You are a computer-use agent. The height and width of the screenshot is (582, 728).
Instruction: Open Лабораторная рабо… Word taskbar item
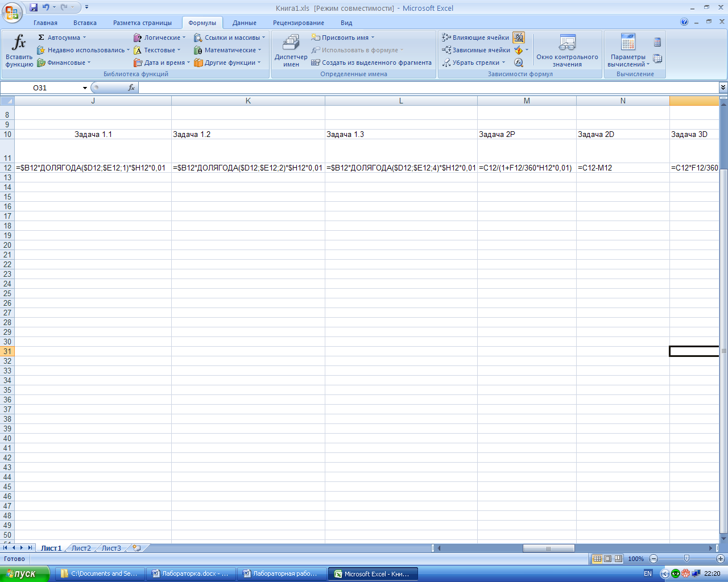tap(281, 573)
